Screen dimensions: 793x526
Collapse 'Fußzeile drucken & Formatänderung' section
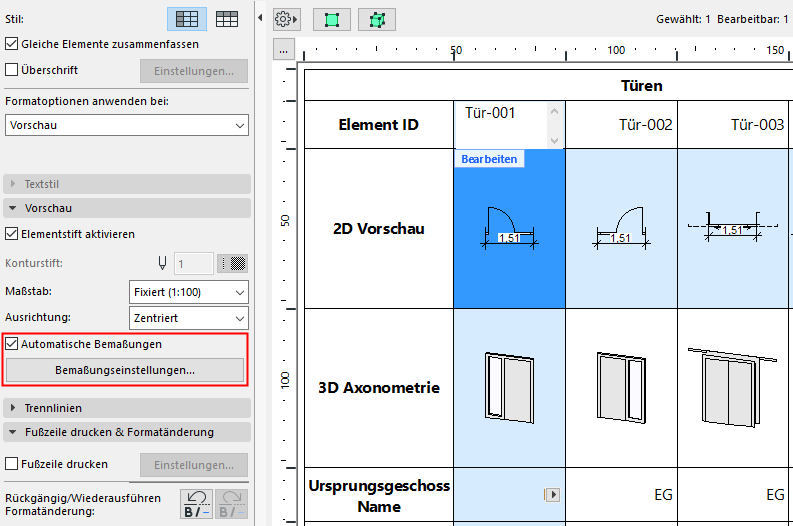click(x=127, y=432)
